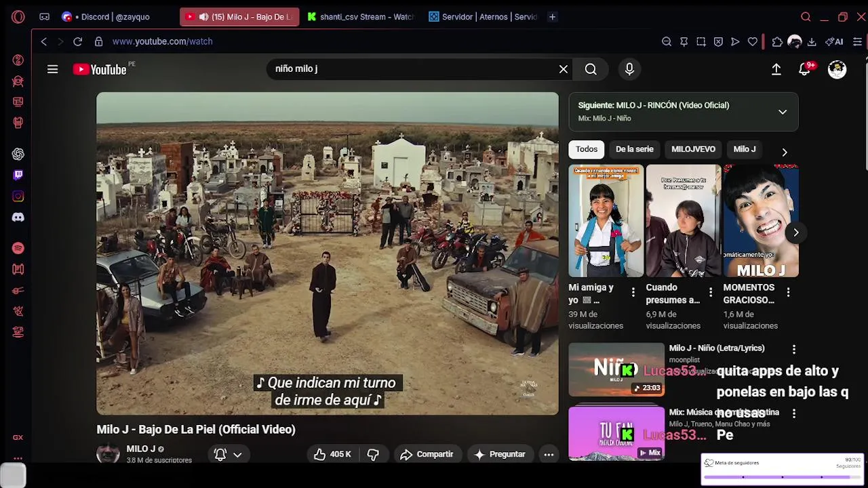Expand notification options chevron beside bell
The image size is (868, 488).
[x=237, y=455]
